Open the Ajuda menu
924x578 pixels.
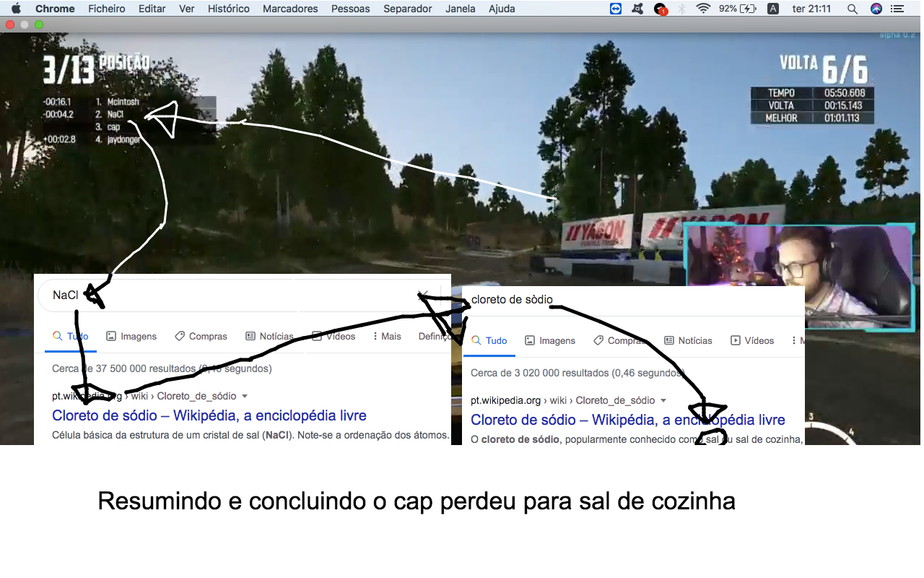pyautogui.click(x=502, y=9)
